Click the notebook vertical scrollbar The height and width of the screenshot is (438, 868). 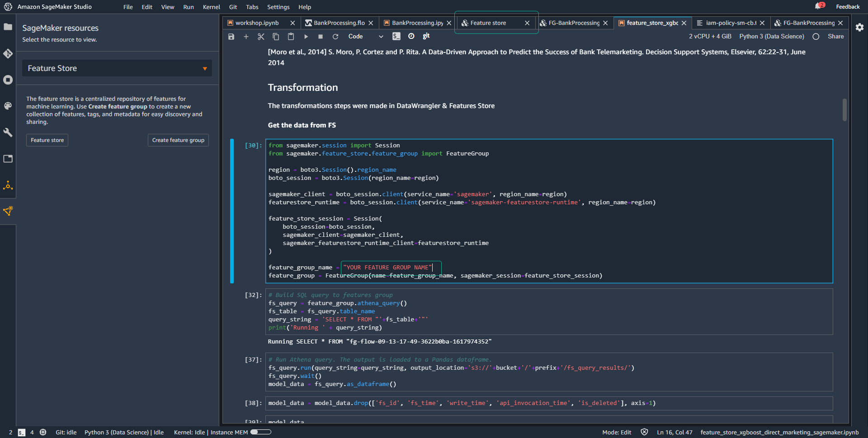click(844, 110)
